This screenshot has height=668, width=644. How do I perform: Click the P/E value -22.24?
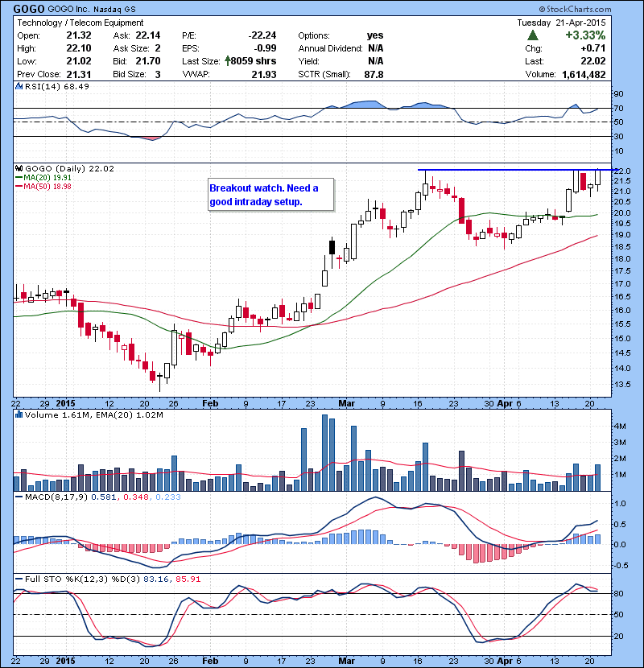pyautogui.click(x=262, y=35)
